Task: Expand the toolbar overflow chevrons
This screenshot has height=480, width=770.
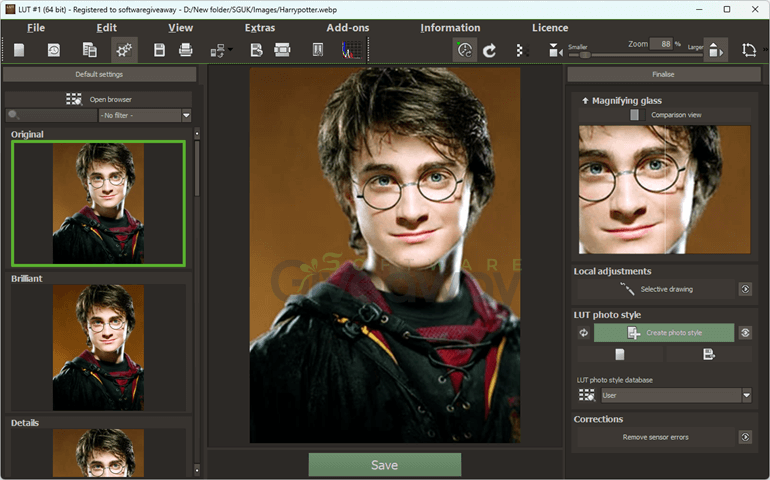Action: click(x=765, y=50)
